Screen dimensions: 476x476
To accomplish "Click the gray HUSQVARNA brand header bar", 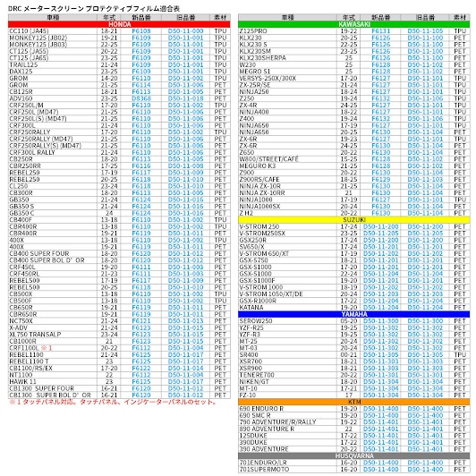I will pyautogui.click(x=354, y=455).
